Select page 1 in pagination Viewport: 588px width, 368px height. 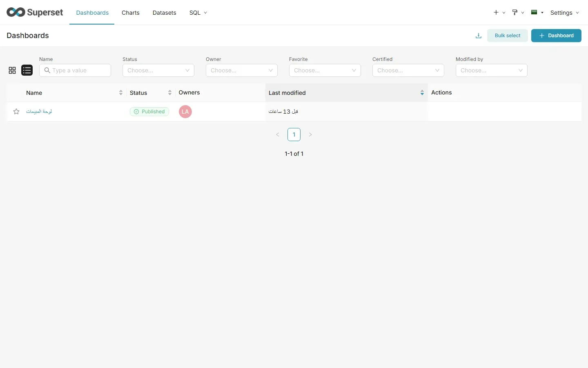[x=294, y=135]
